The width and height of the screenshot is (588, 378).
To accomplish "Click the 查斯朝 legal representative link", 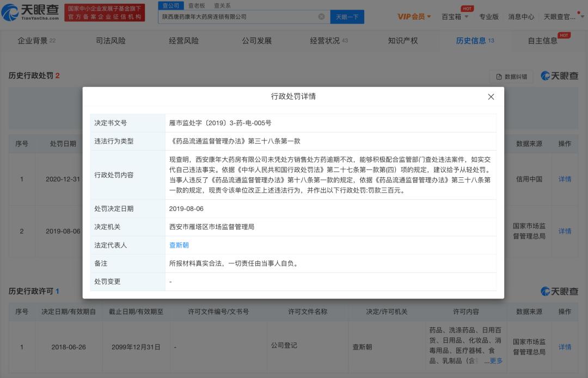I will 178,245.
